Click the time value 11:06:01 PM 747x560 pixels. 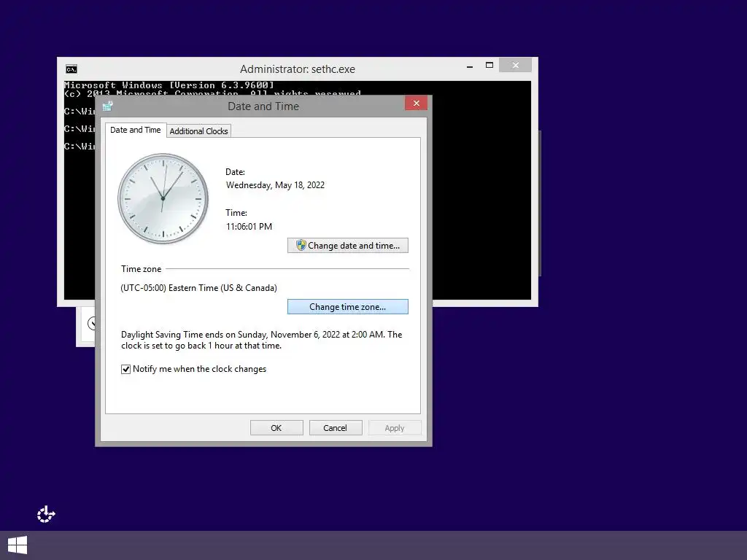pyautogui.click(x=249, y=227)
